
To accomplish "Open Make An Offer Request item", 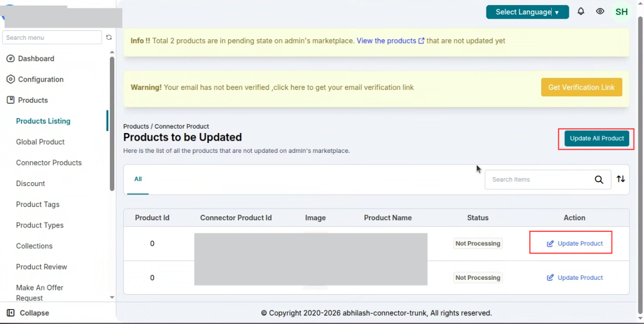I will (39, 293).
